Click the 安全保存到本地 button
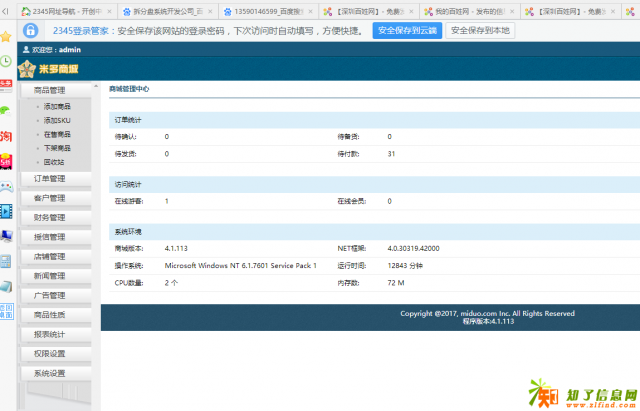The height and width of the screenshot is (411, 640). [480, 31]
